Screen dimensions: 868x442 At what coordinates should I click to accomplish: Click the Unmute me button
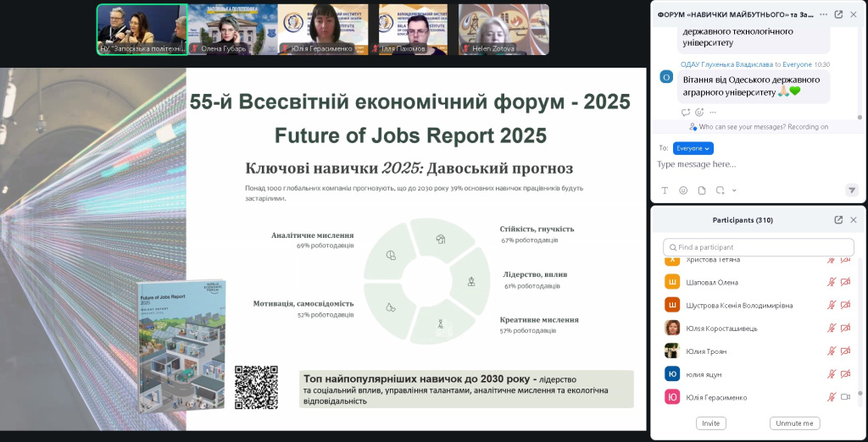point(794,423)
